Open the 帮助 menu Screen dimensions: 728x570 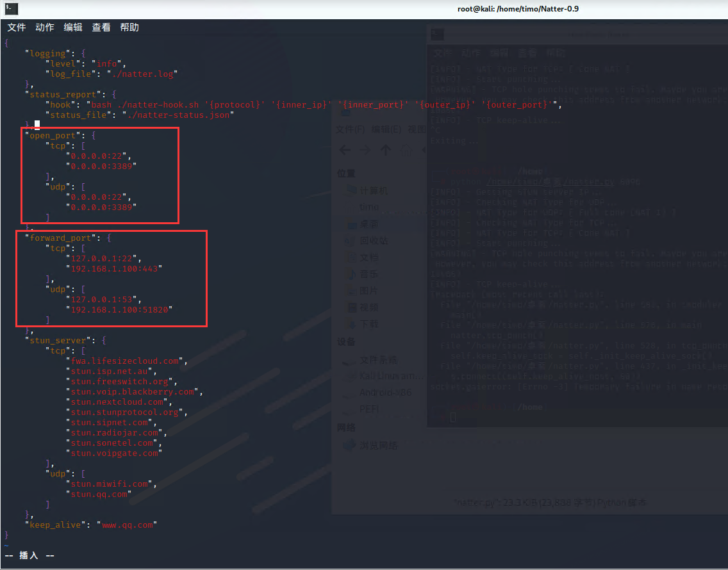pos(129,28)
